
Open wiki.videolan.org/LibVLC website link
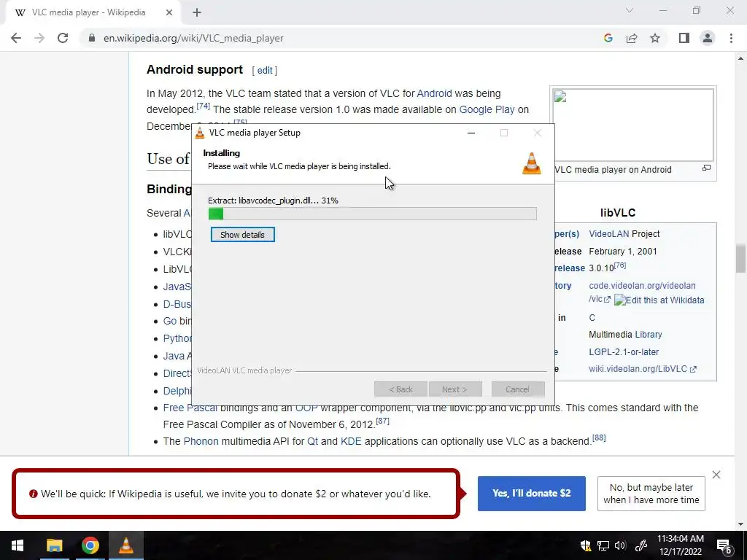tap(642, 369)
